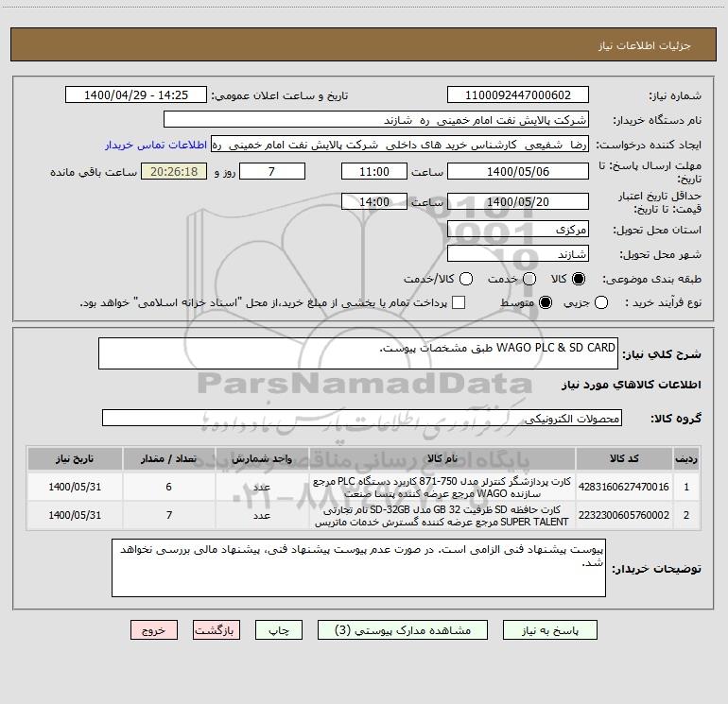Click need date 1400/05/31 in row 1

coord(75,487)
